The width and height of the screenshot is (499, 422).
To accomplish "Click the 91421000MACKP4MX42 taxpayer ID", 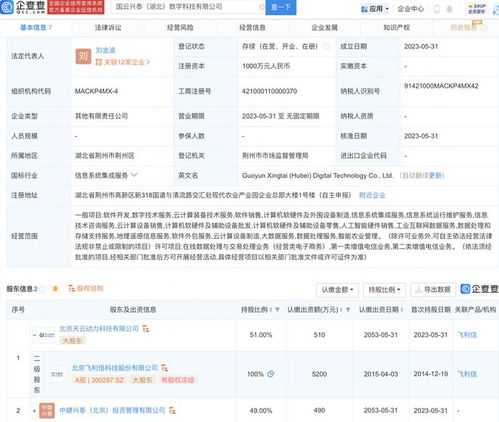I will pos(441,86).
